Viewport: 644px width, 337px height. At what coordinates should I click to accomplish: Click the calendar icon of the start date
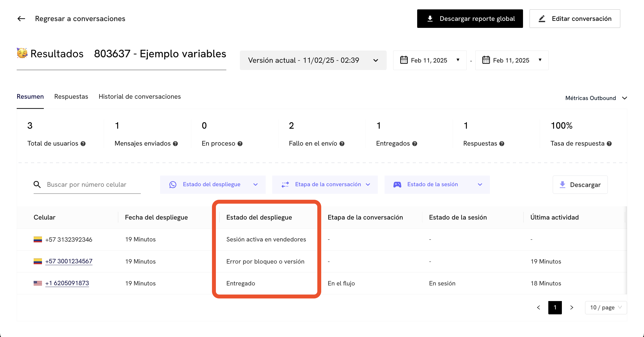[404, 60]
